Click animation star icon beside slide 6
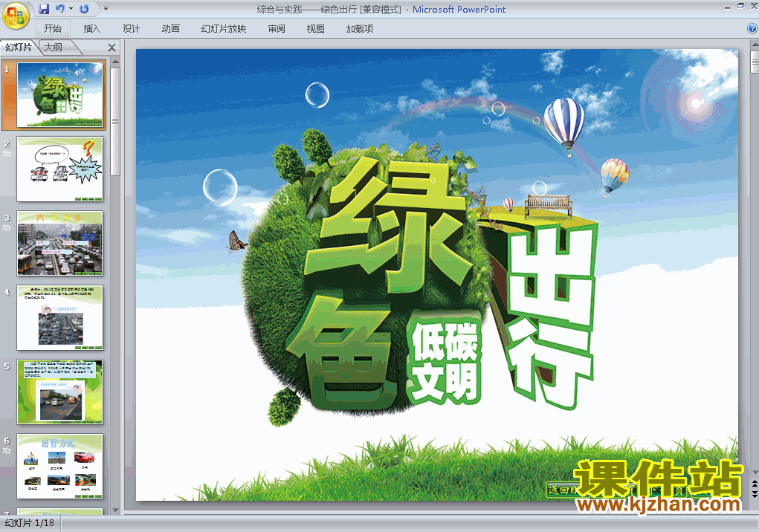The height and width of the screenshot is (532, 759). [x=7, y=451]
